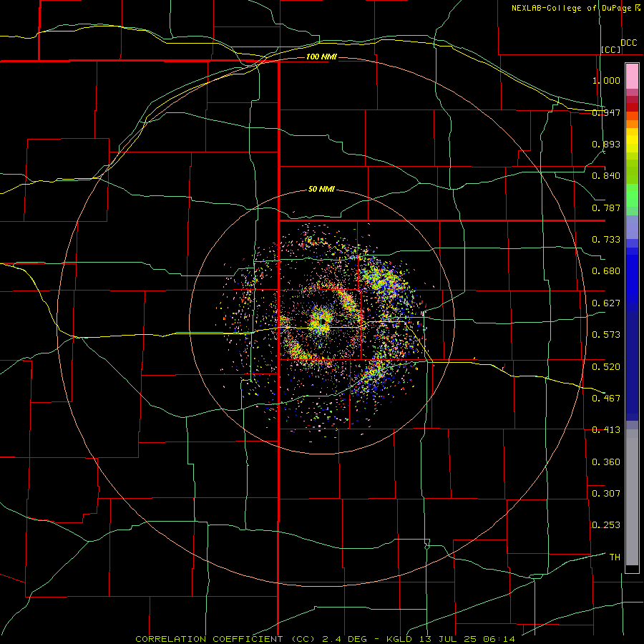The image size is (644, 644).
Task: Select the 0.733 legend value
Action: [x=606, y=239]
